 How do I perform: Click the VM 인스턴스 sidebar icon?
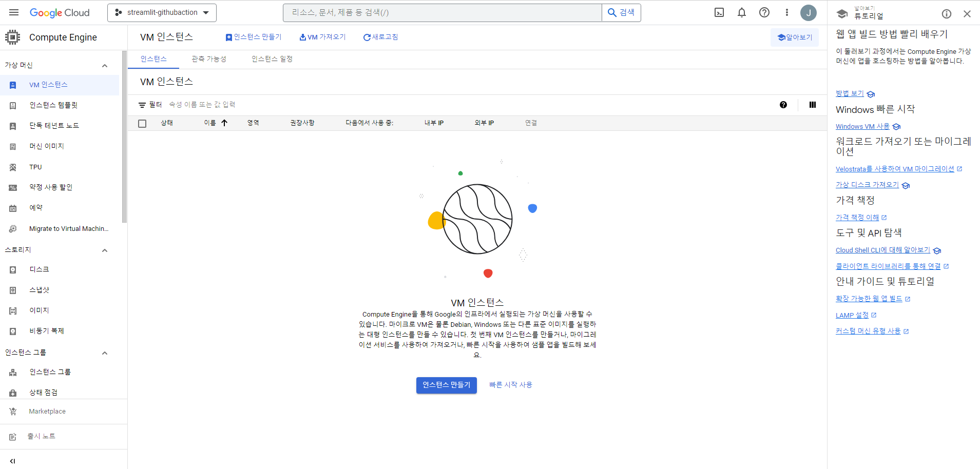[x=13, y=85]
